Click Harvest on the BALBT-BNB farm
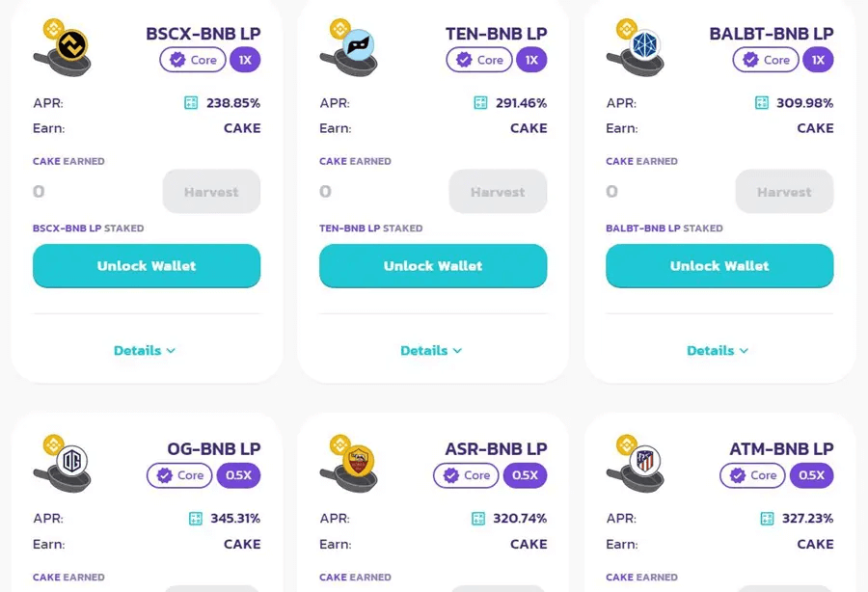This screenshot has width=868, height=592. 784,192
